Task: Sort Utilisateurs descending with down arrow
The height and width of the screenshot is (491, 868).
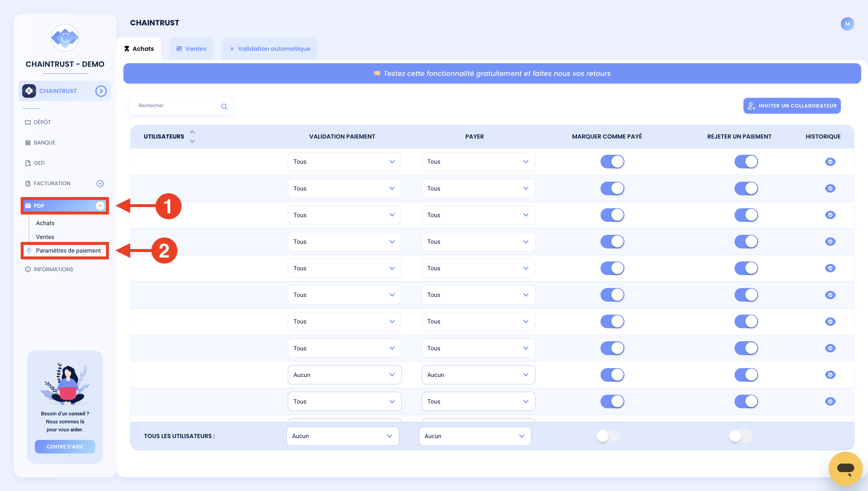Action: point(192,141)
